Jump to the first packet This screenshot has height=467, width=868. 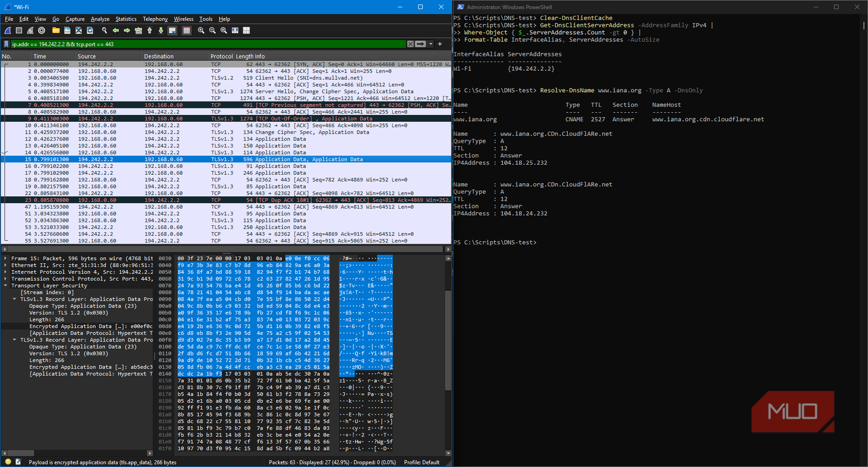click(x=149, y=31)
